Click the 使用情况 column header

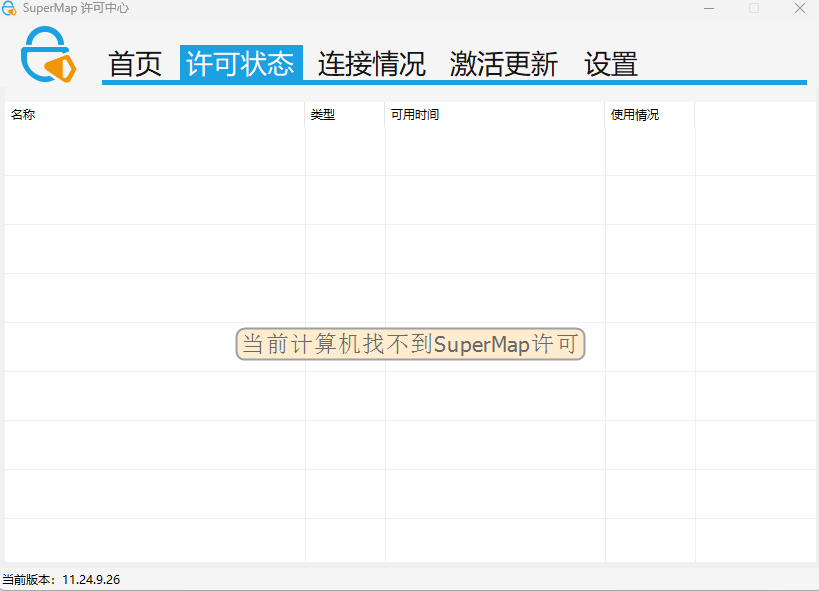650,114
